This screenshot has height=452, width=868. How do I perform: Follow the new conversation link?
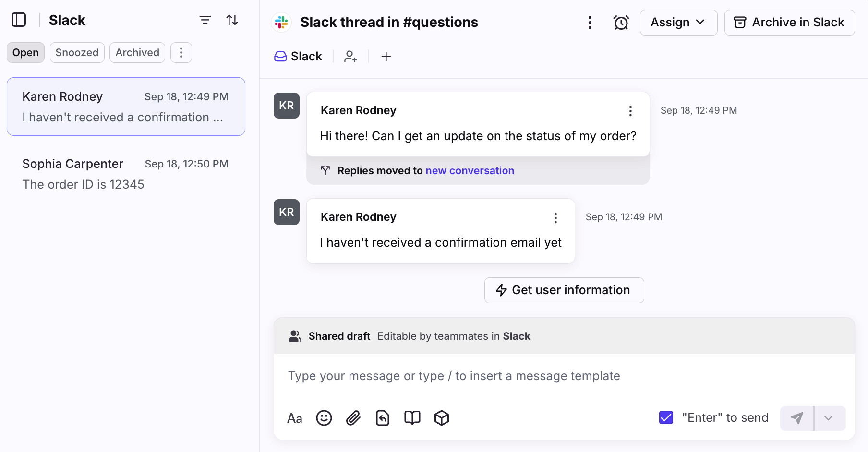point(470,171)
